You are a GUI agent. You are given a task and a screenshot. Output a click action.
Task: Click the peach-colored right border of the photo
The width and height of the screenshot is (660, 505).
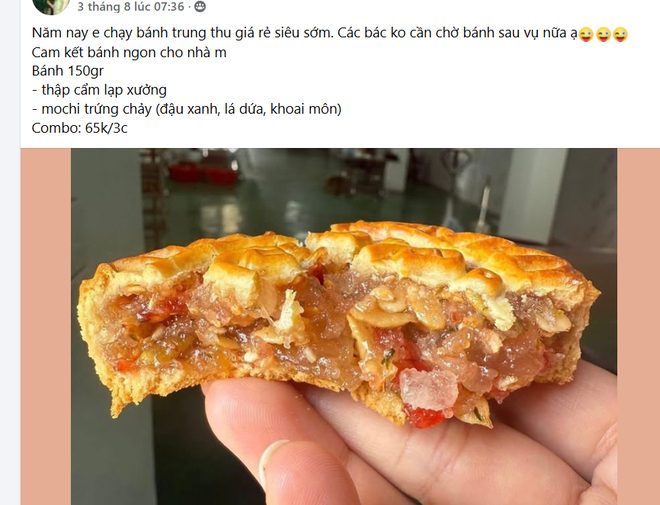(x=638, y=327)
